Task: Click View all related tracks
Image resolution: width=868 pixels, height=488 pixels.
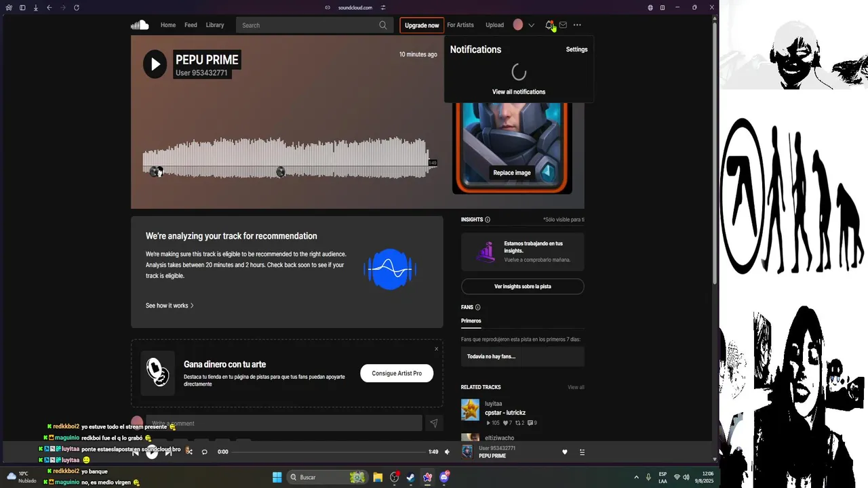Action: pyautogui.click(x=576, y=387)
